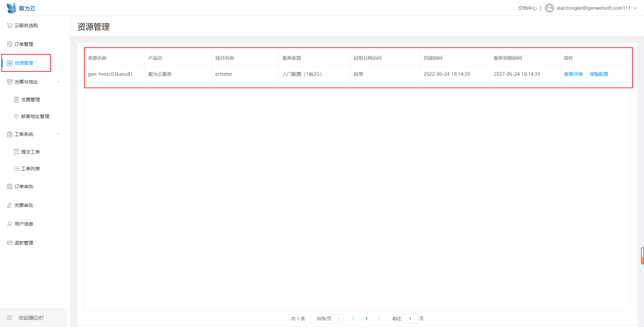This screenshot has height=327, width=644.
Task: Click the shopping cart icon for 云服务选购
Action: (x=10, y=25)
